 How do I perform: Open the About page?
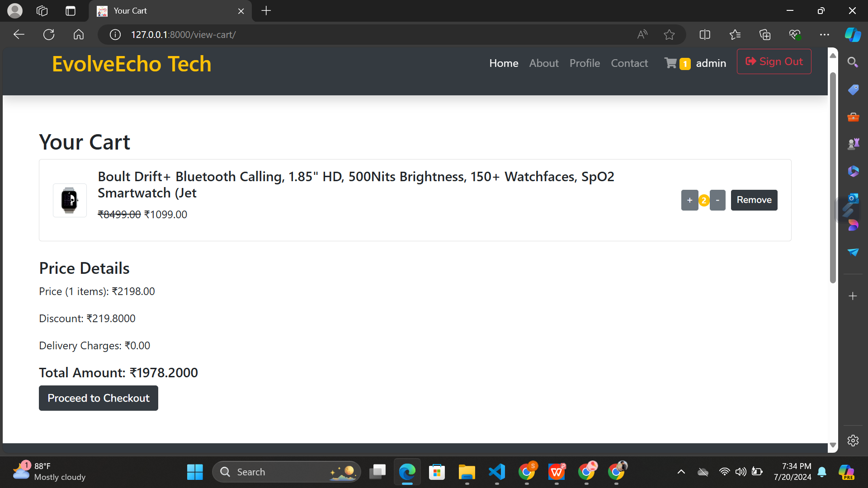tap(544, 63)
